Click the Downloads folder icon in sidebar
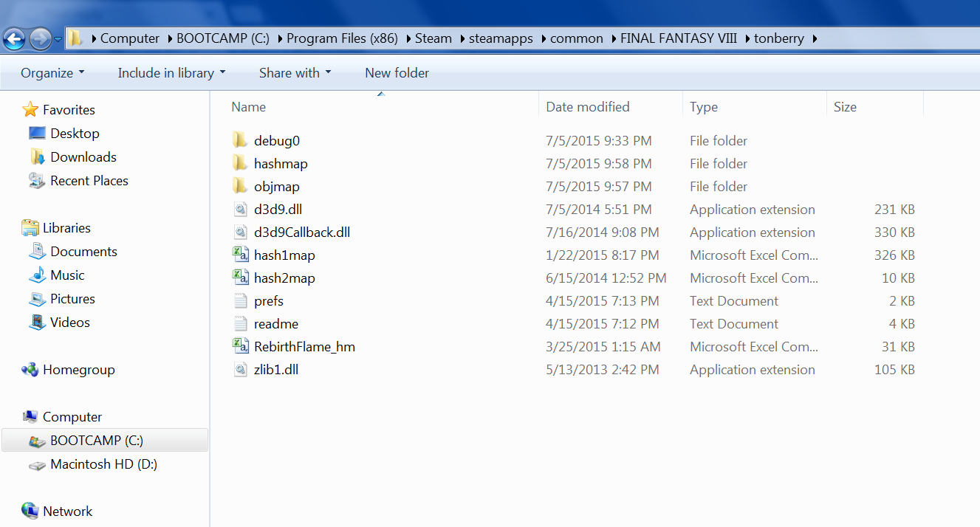The height and width of the screenshot is (527, 980). 37,156
